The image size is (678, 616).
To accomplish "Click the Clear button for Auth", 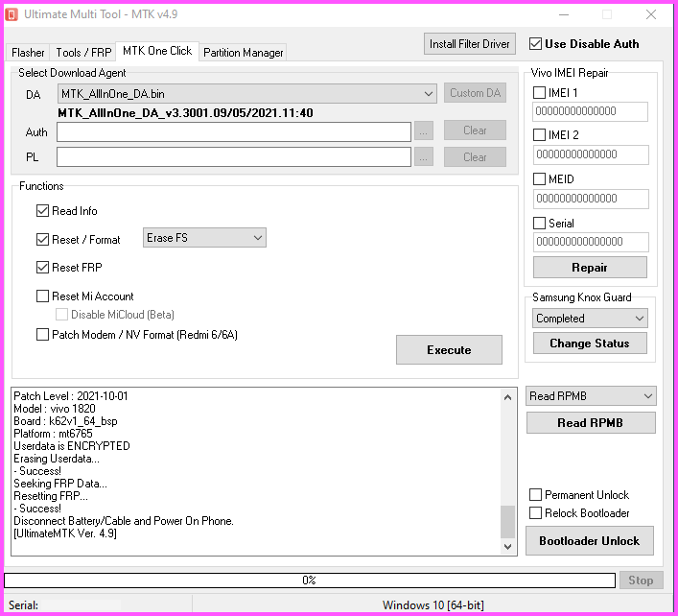I will click(x=475, y=130).
